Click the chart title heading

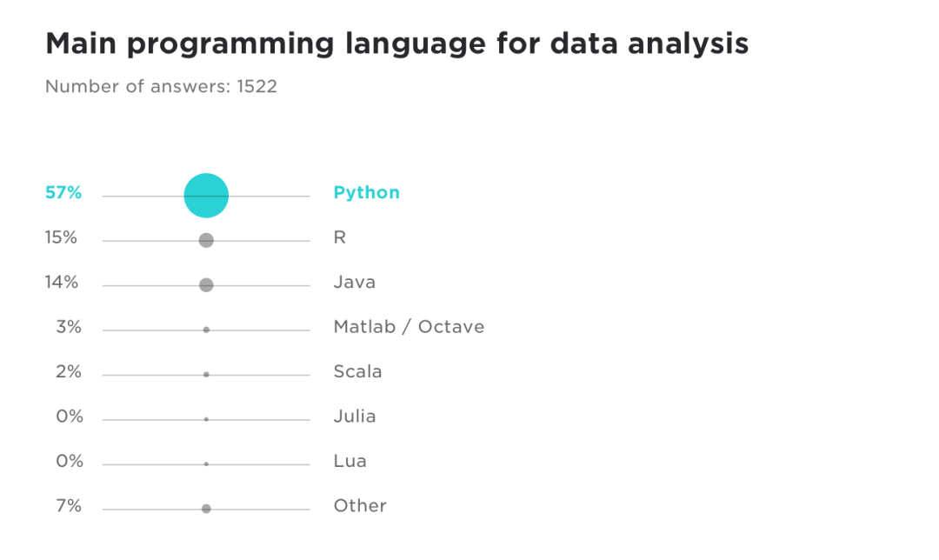(397, 43)
